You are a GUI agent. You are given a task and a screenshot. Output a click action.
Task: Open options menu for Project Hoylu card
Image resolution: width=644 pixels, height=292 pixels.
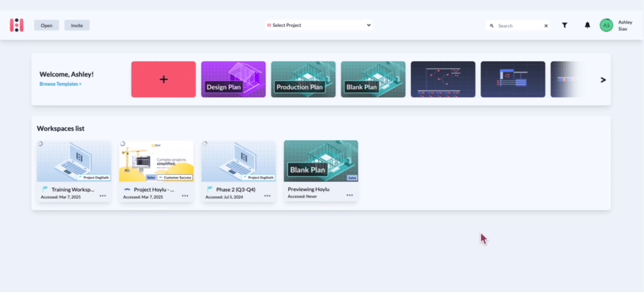pos(185,196)
